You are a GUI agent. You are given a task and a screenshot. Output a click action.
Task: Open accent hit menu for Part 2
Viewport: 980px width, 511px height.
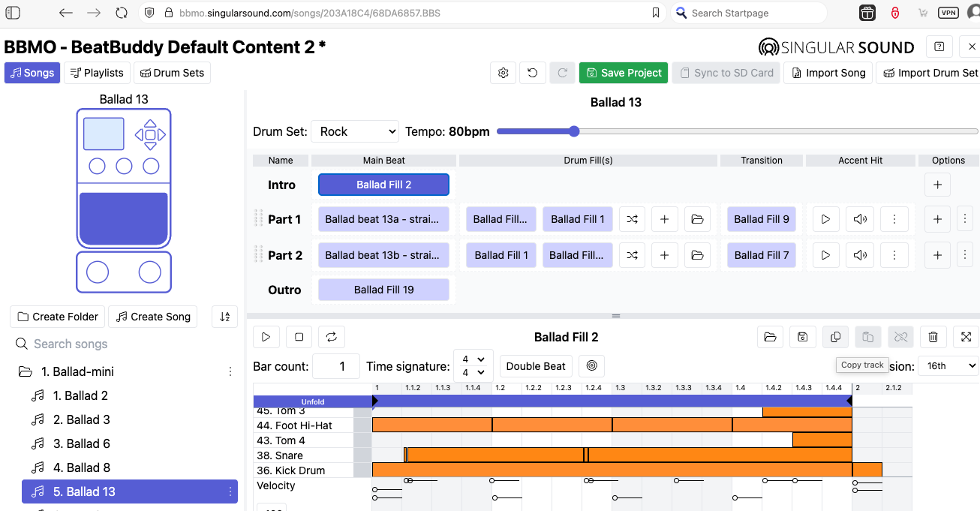pyautogui.click(x=894, y=255)
